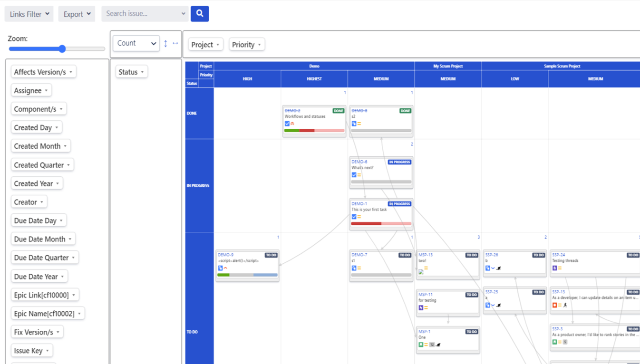Click the sub-task type icon on DEMO-9
640x364 pixels.
pos(220,268)
